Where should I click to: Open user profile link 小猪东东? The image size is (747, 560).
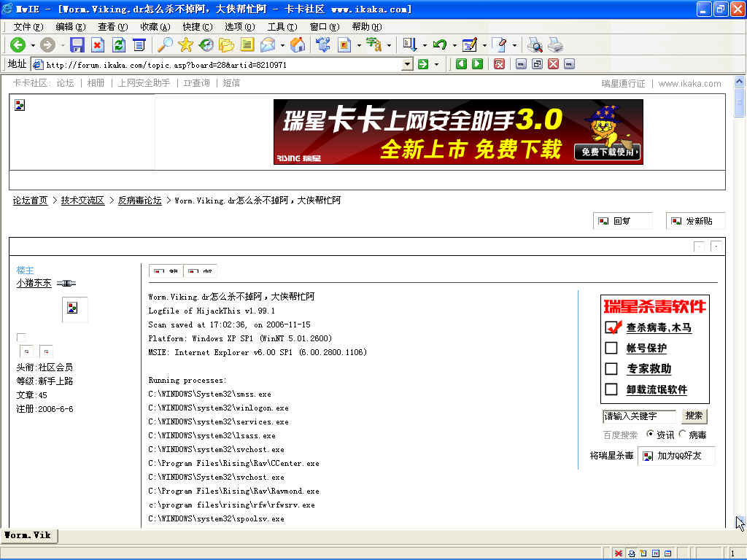pos(34,283)
